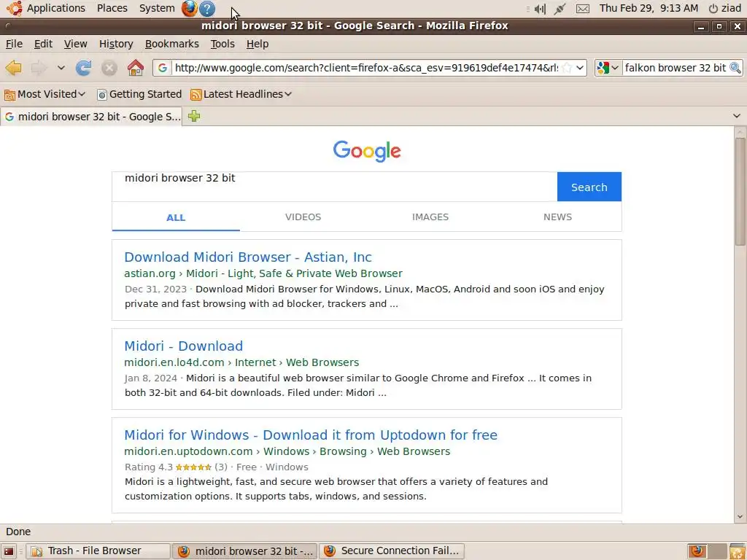The width and height of the screenshot is (747, 560).
Task: Open the Help menu
Action: [x=258, y=44]
